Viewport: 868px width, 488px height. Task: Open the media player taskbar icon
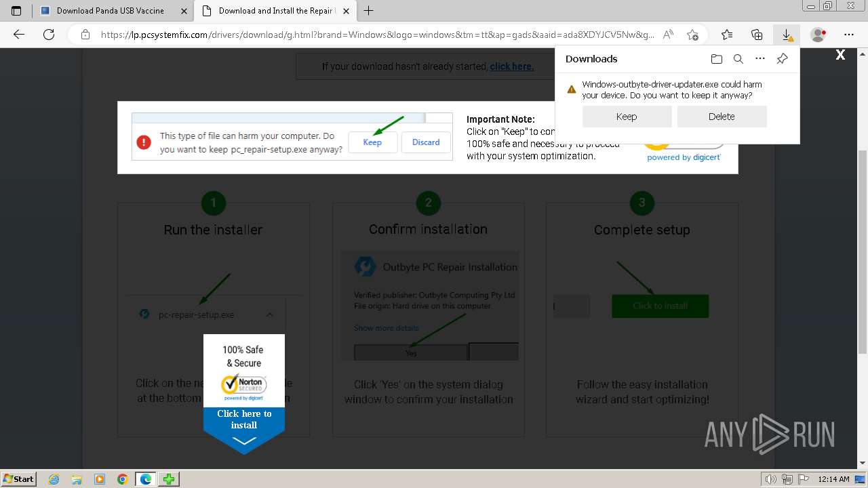click(x=100, y=479)
